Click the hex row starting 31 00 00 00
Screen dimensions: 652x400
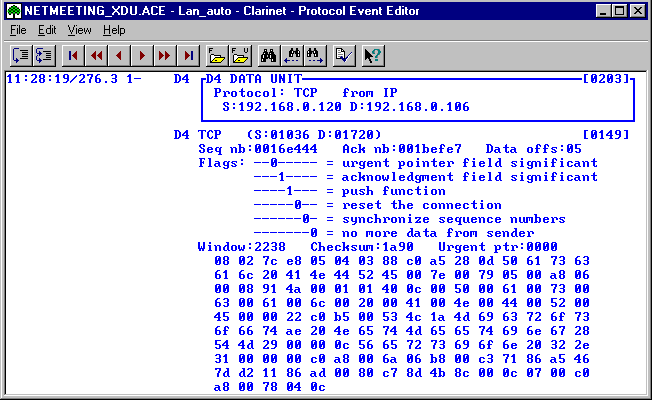point(402,359)
